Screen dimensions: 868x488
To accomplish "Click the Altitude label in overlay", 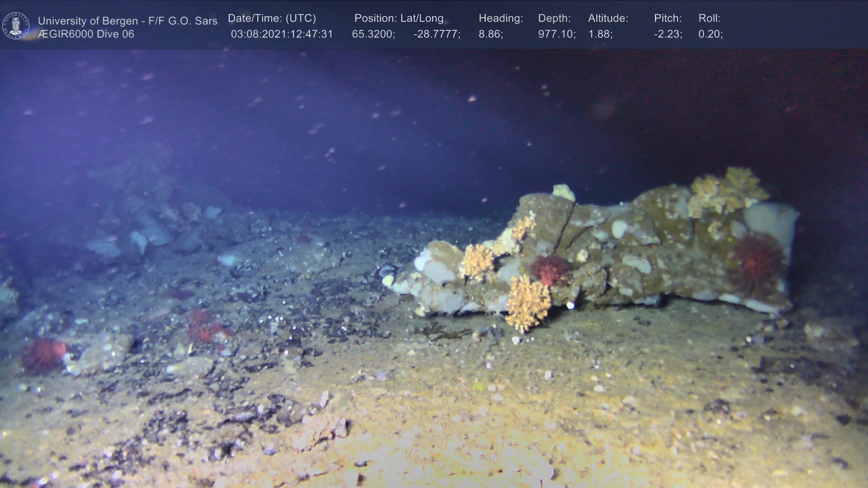I will pyautogui.click(x=608, y=19).
